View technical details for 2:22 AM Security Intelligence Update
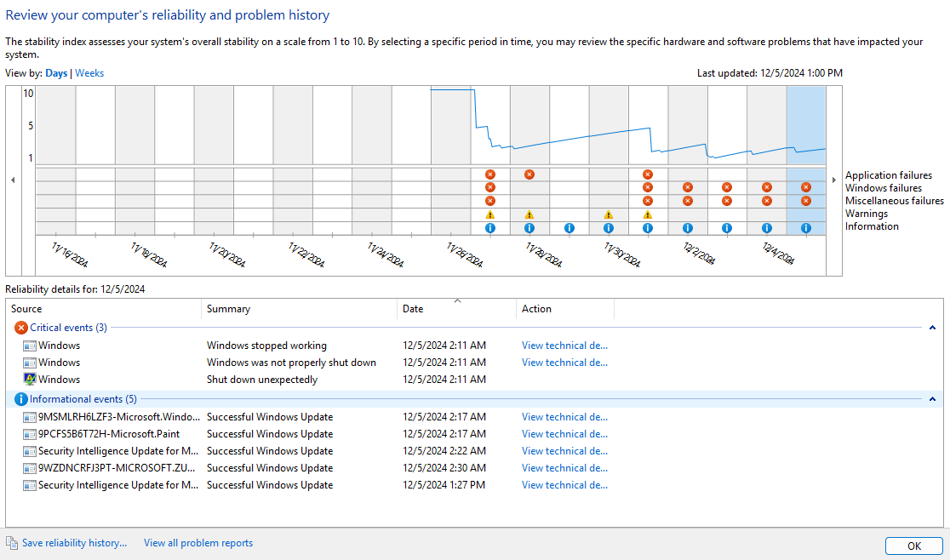950x560 pixels. pos(564,450)
